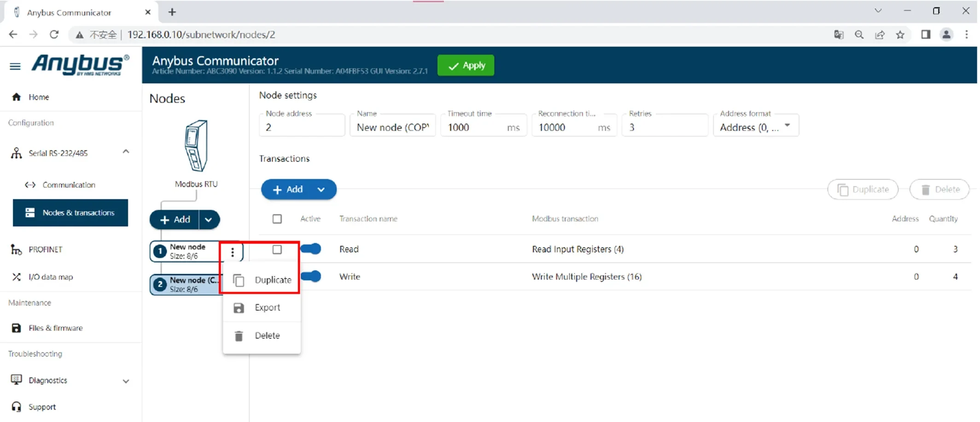
Task: Click the hamburger menu icon
Action: 15,67
